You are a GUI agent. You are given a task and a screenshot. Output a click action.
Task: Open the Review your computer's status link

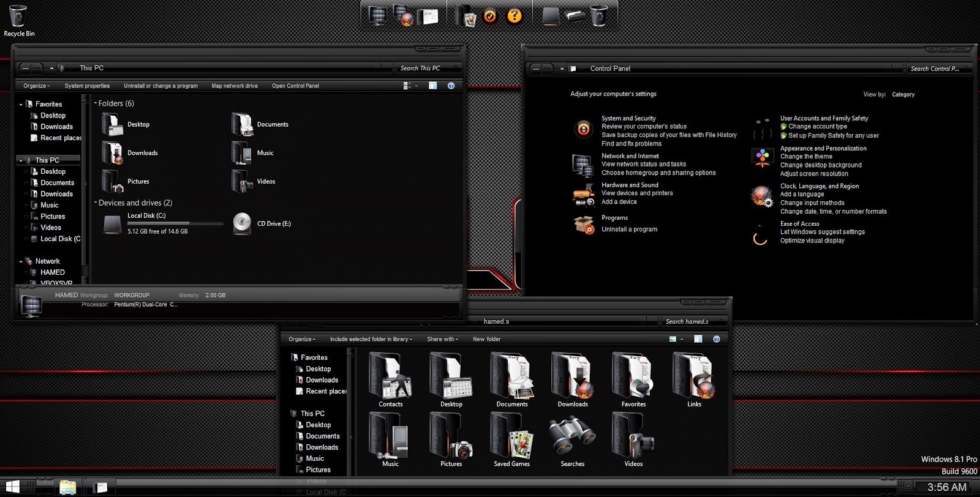(x=644, y=127)
